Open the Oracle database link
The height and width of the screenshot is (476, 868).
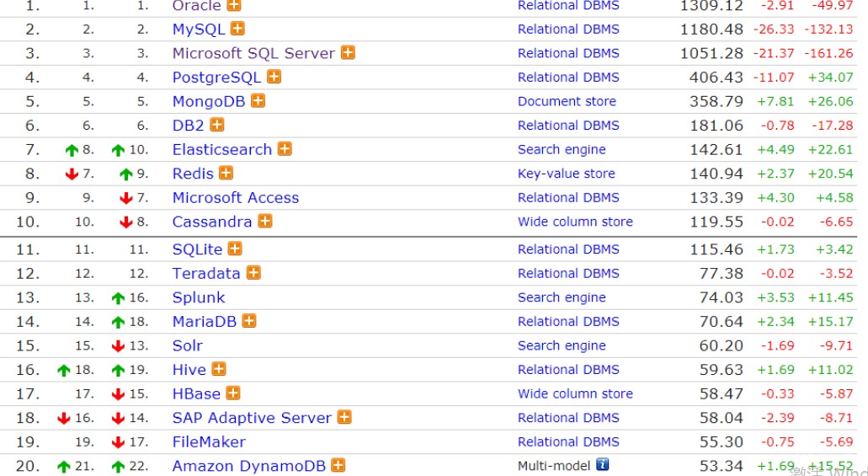(196, 6)
